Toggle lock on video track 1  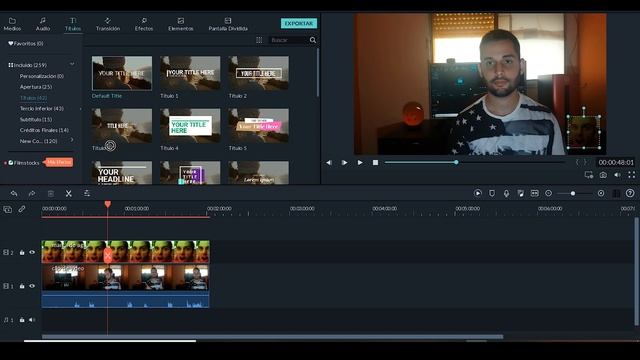(22, 286)
